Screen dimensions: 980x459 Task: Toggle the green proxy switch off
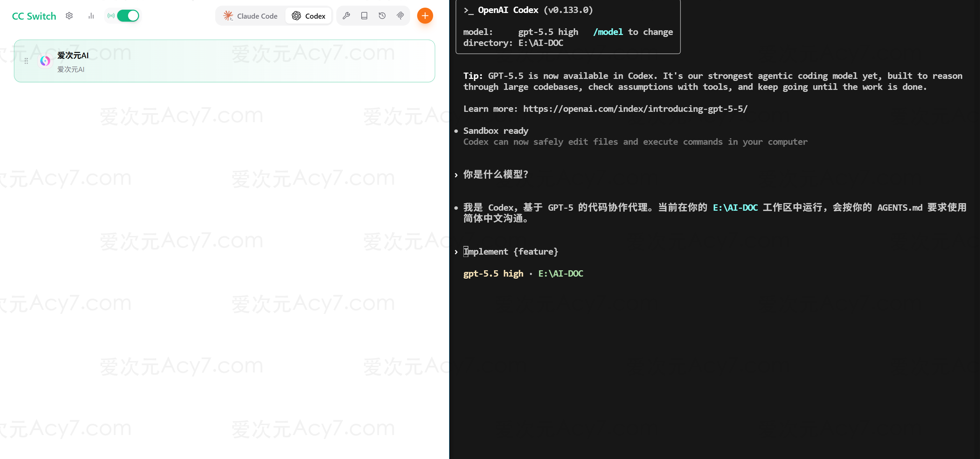tap(128, 16)
